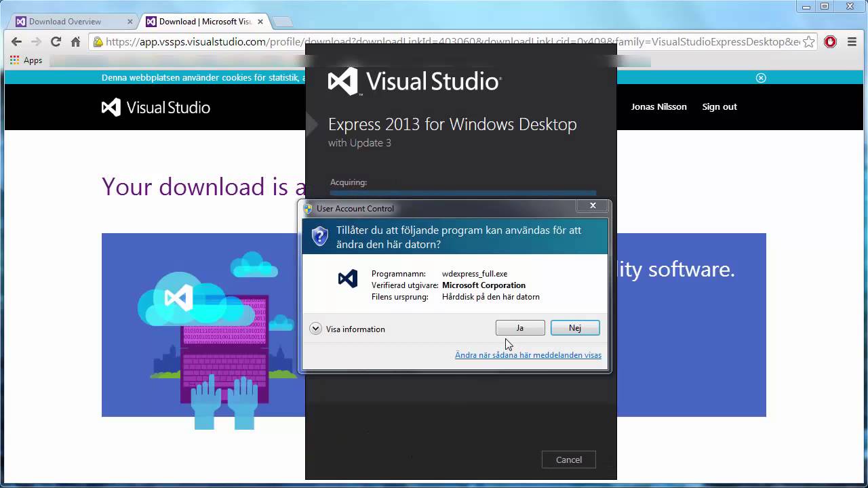The image size is (868, 488).
Task: Open Ändra när sådana här meddelanden visas link
Action: pos(528,355)
